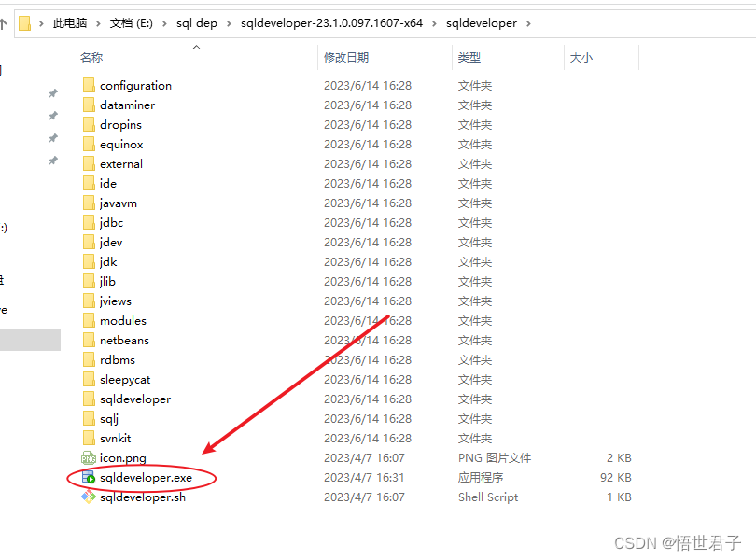This screenshot has height=560, width=756.
Task: Click the 应用程序 type cell
Action: [x=481, y=478]
